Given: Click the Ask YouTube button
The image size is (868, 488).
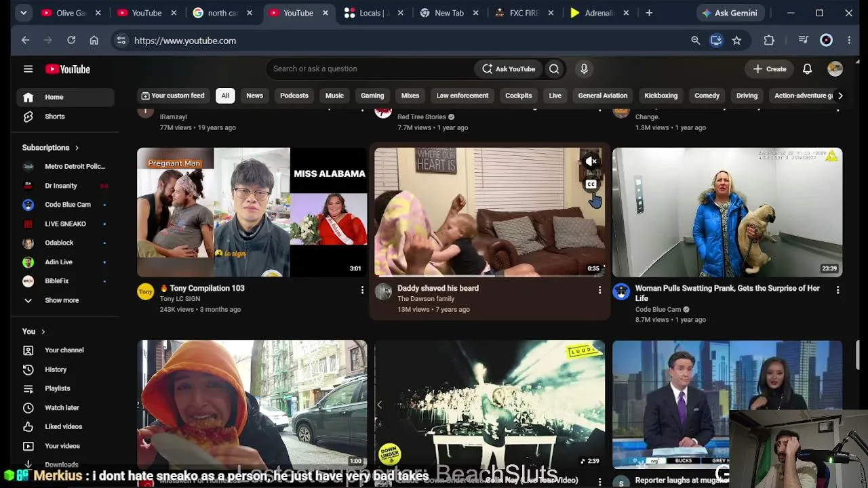Looking at the screenshot, I should tap(509, 68).
